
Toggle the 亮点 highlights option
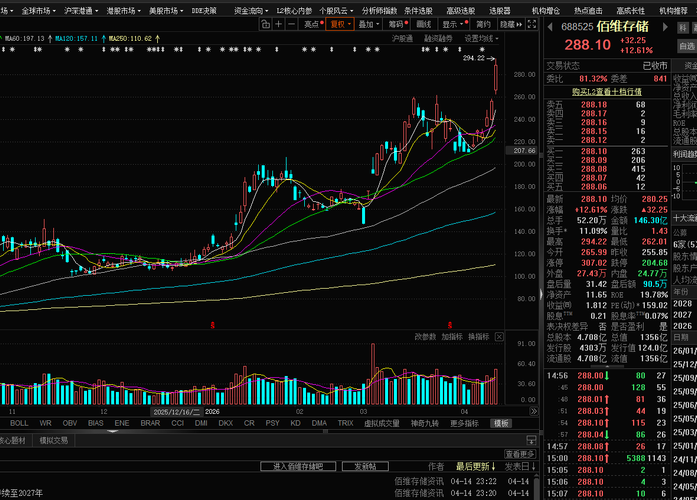pos(313,24)
